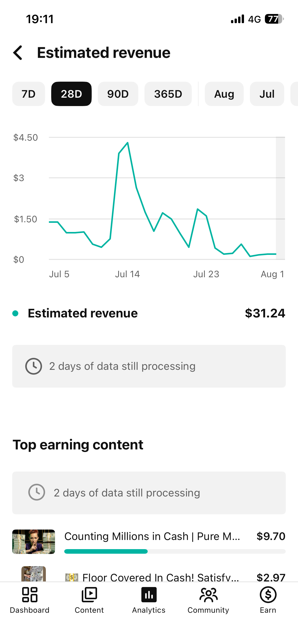Image resolution: width=298 pixels, height=644 pixels.
Task: Tap the Earn dollar icon
Action: pos(268,595)
